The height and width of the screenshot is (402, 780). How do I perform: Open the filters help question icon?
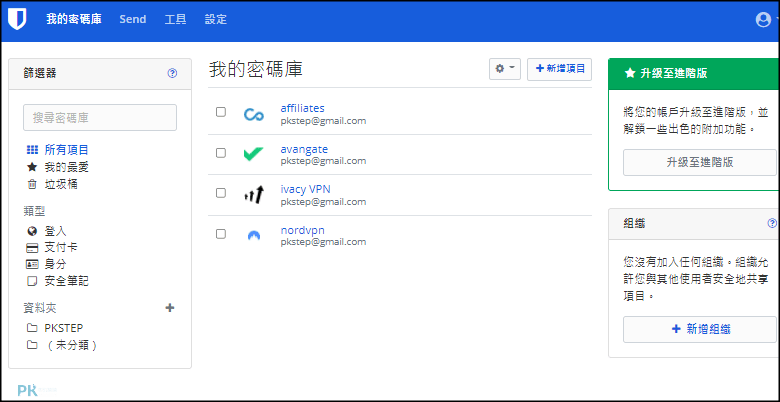[x=172, y=74]
